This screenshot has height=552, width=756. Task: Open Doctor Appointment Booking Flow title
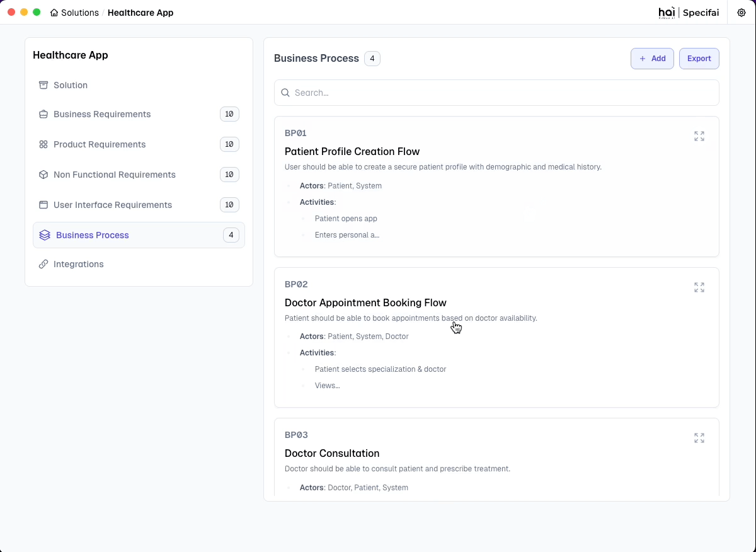(365, 302)
